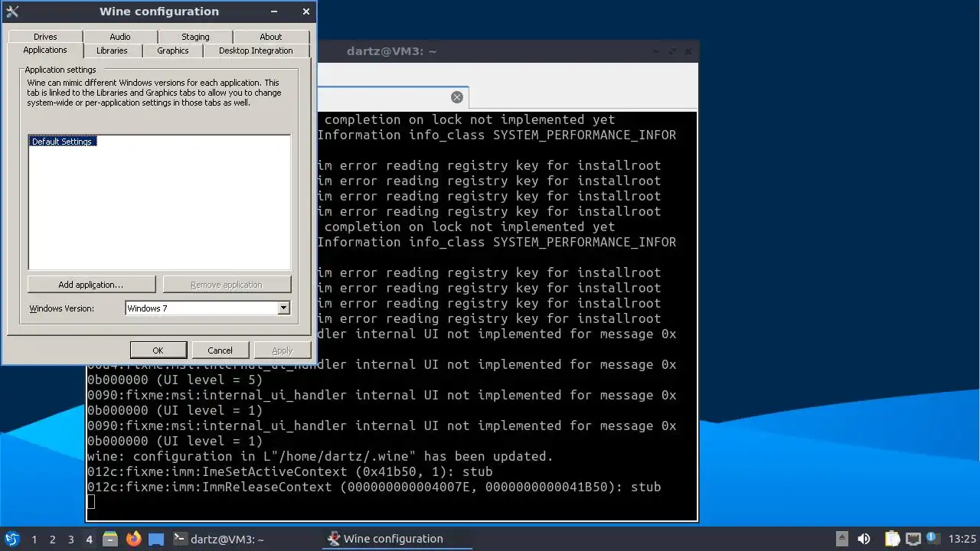
Task: Click Cancel in Wine configuration
Action: [220, 350]
